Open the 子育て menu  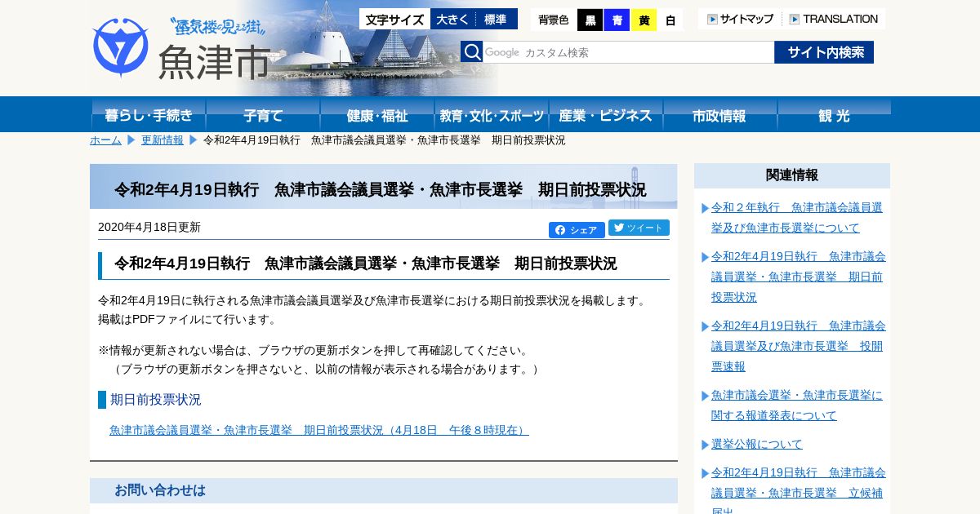point(262,114)
